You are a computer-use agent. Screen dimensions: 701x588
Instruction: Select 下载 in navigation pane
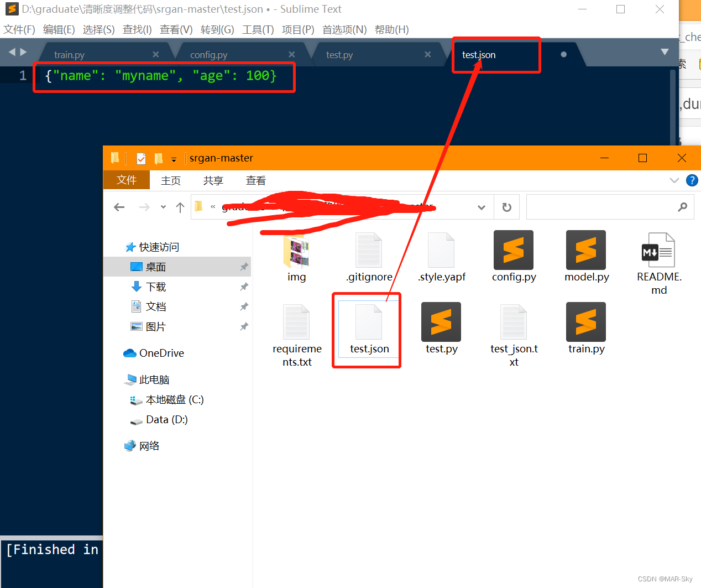coord(156,287)
